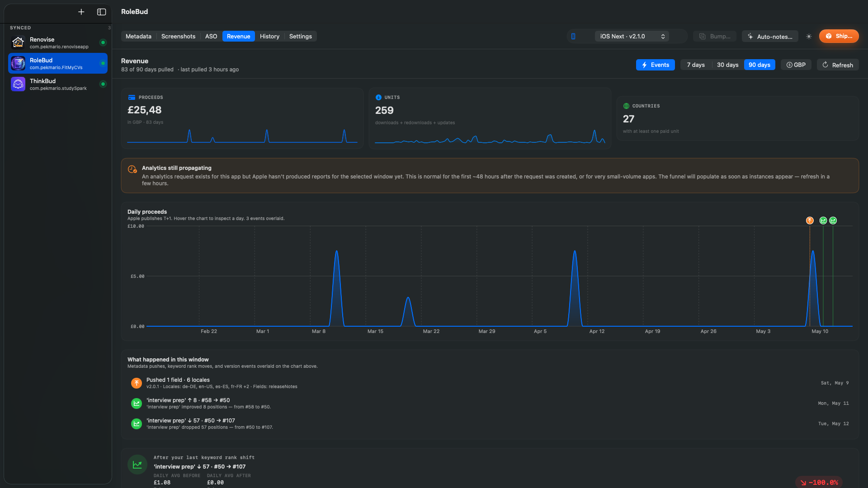Click green trend icon for #58 → #50
This screenshot has height=488, width=868.
point(136,404)
